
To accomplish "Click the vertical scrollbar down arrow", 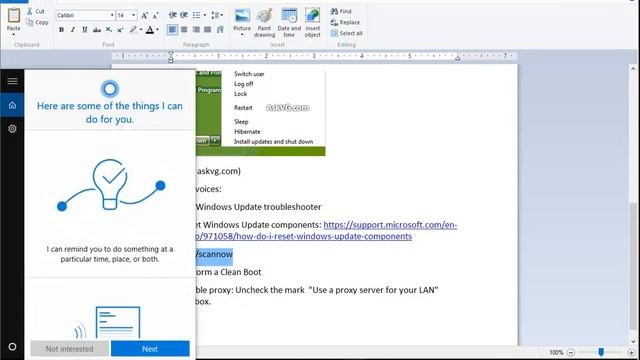I will point(633,342).
